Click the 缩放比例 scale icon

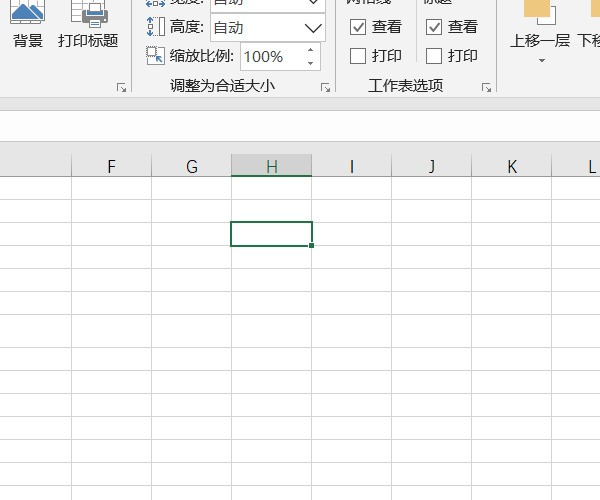coord(155,56)
